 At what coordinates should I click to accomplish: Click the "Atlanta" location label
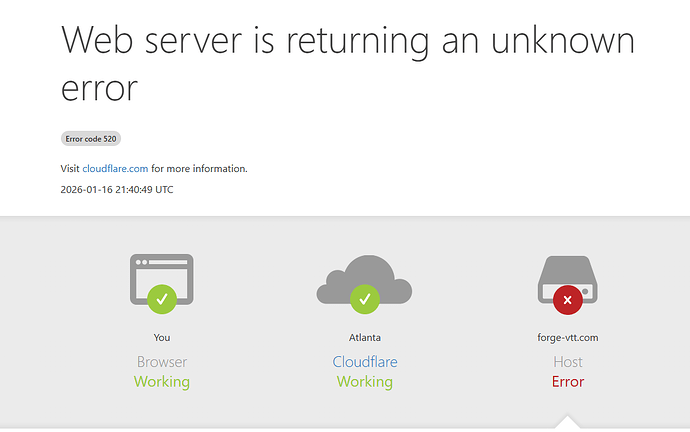coord(365,338)
